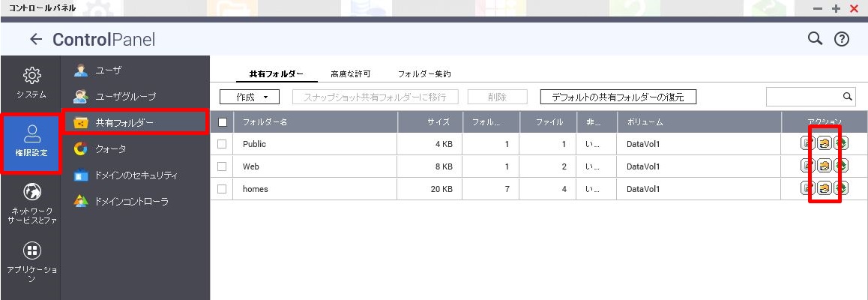Screen dimensions: 868x300
Task: Tick the checkbox for the Web folder
Action: (222, 166)
